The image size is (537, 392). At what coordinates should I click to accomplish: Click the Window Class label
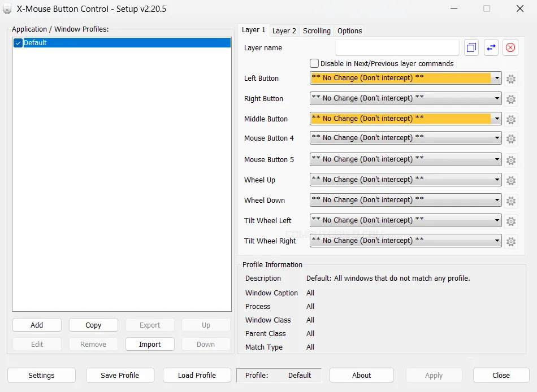(268, 320)
